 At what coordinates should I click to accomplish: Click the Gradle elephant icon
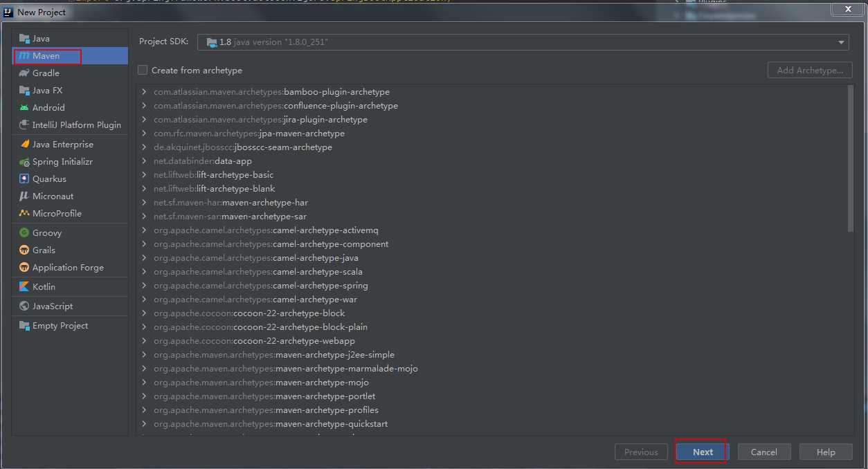tap(24, 73)
